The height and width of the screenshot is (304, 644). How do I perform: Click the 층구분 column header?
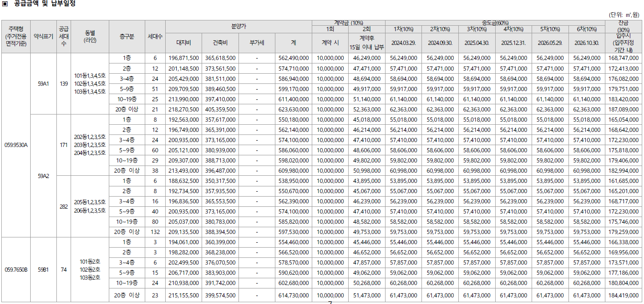[127, 37]
